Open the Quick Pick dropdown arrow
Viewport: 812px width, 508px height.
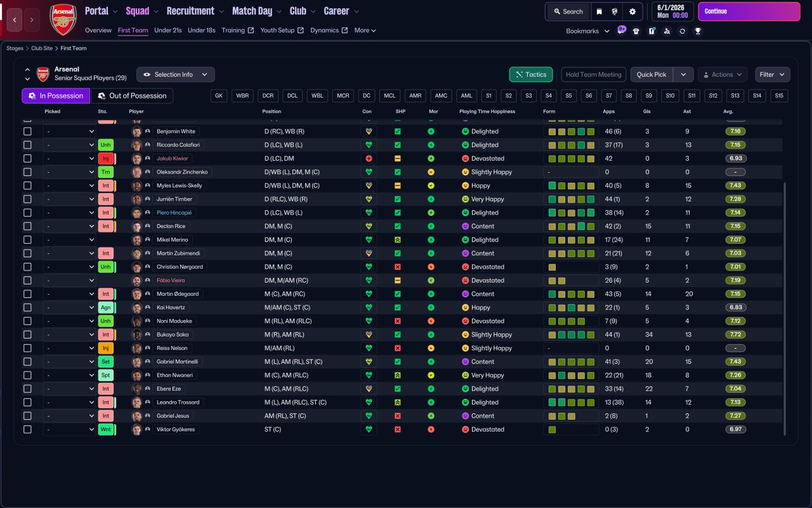pyautogui.click(x=683, y=74)
